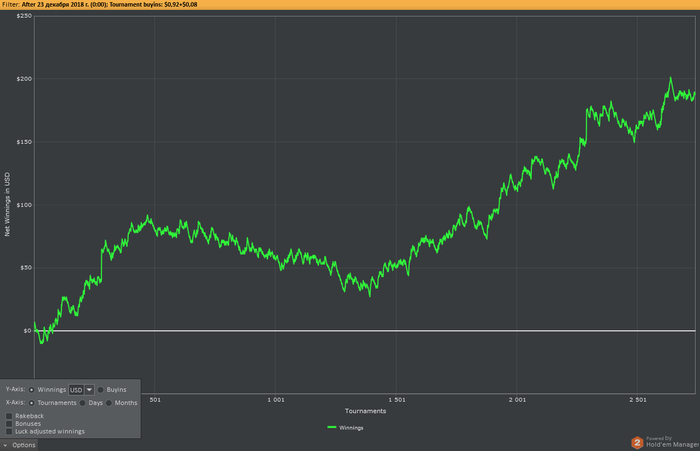Click the $150 Y-axis label
This screenshot has width=700, height=451.
click(24, 142)
